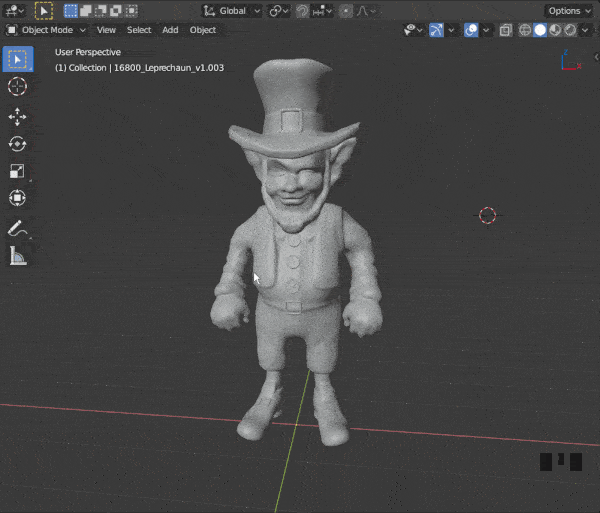The height and width of the screenshot is (513, 600).
Task: Toggle viewport overlays display
Action: point(471,30)
